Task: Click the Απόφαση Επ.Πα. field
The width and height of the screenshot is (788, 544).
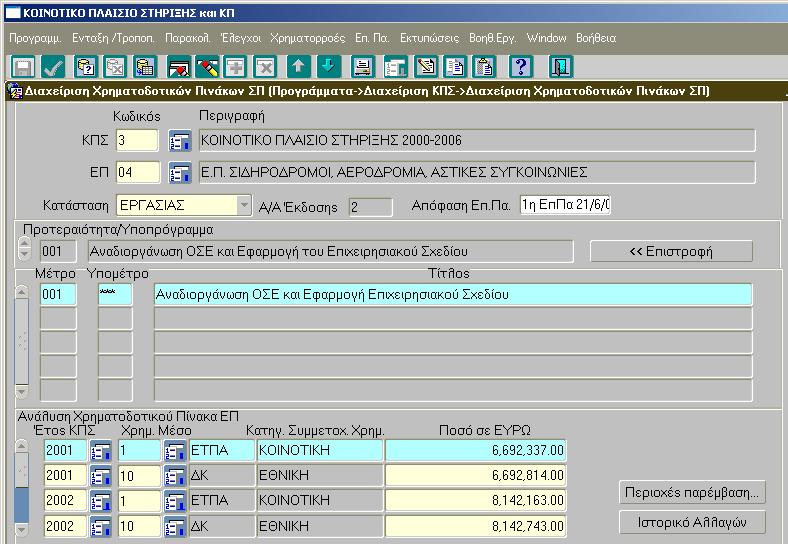Action: (x=565, y=205)
